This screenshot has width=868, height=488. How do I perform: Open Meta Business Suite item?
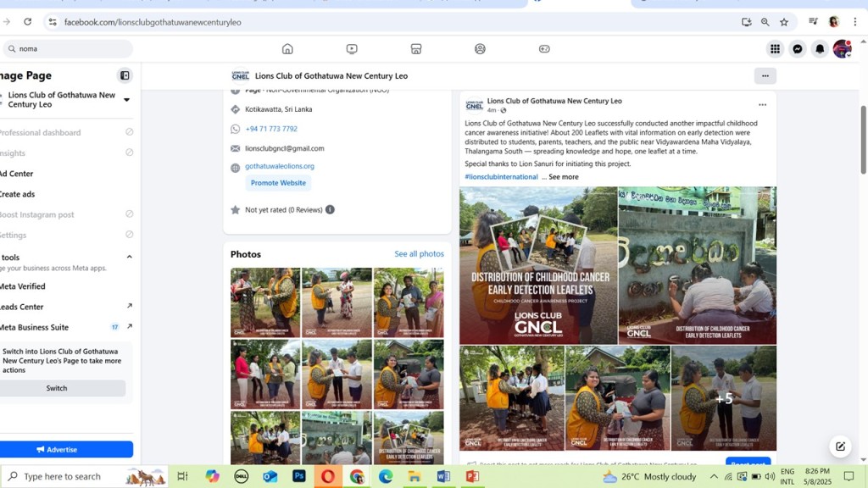pyautogui.click(x=66, y=327)
